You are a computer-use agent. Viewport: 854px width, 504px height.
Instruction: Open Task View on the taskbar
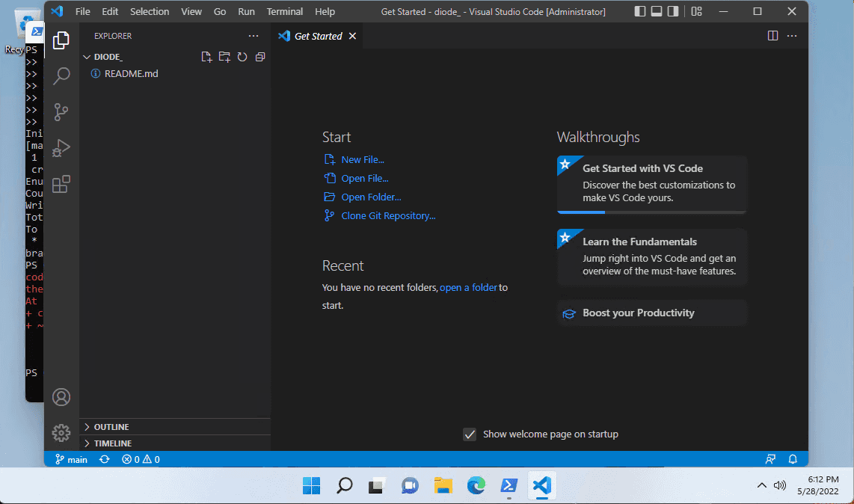(377, 485)
